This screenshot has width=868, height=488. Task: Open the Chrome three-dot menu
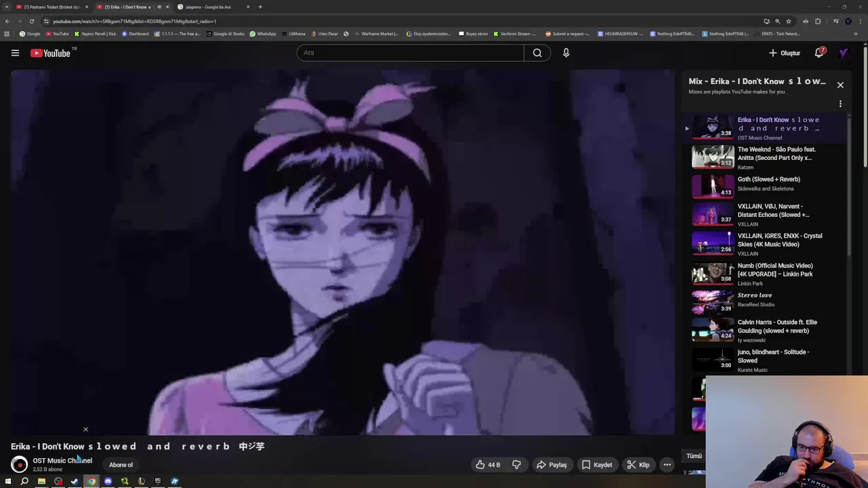coord(859,21)
